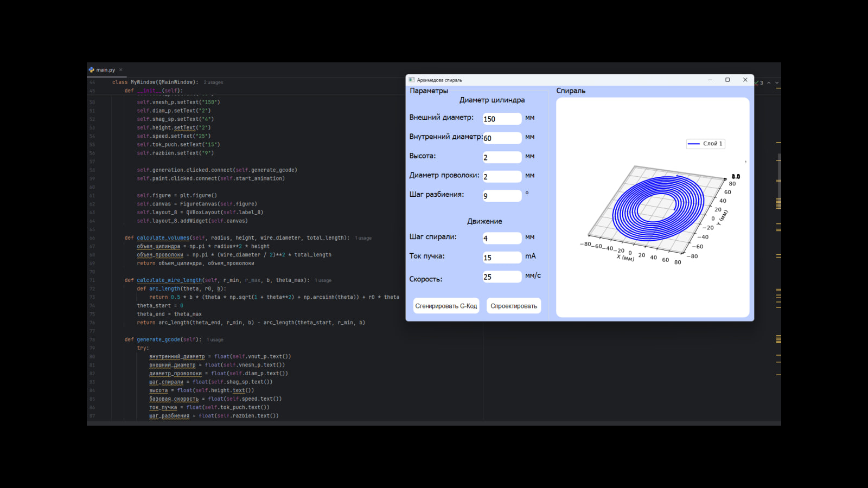Image resolution: width=868 pixels, height=488 pixels.
Task: Click the 'Параметры' group title
Action: tap(429, 91)
